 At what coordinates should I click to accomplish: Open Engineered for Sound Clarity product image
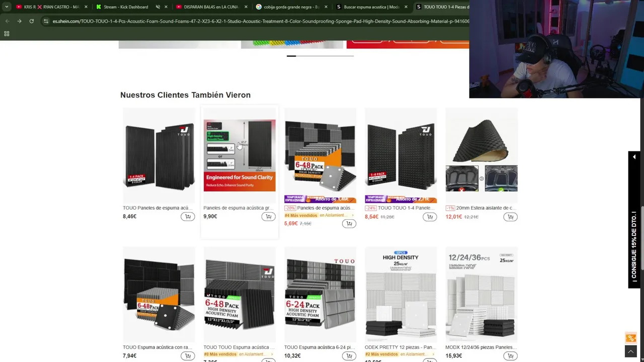tap(239, 155)
